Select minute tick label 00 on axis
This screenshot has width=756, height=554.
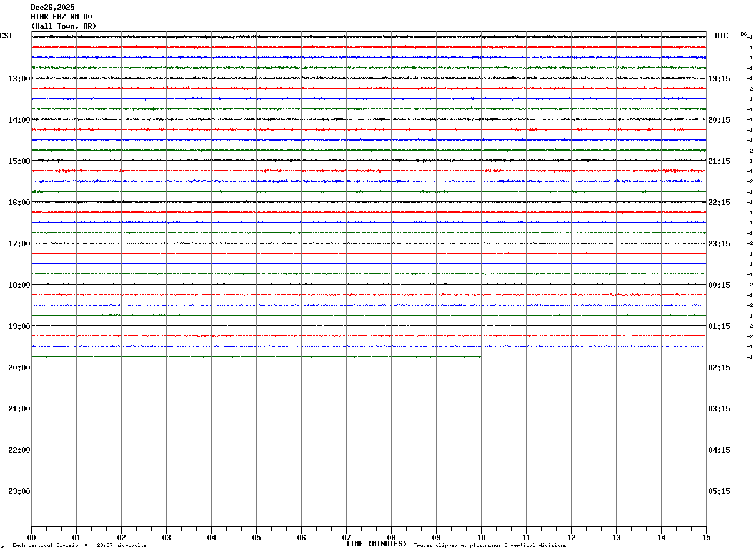coord(31,538)
